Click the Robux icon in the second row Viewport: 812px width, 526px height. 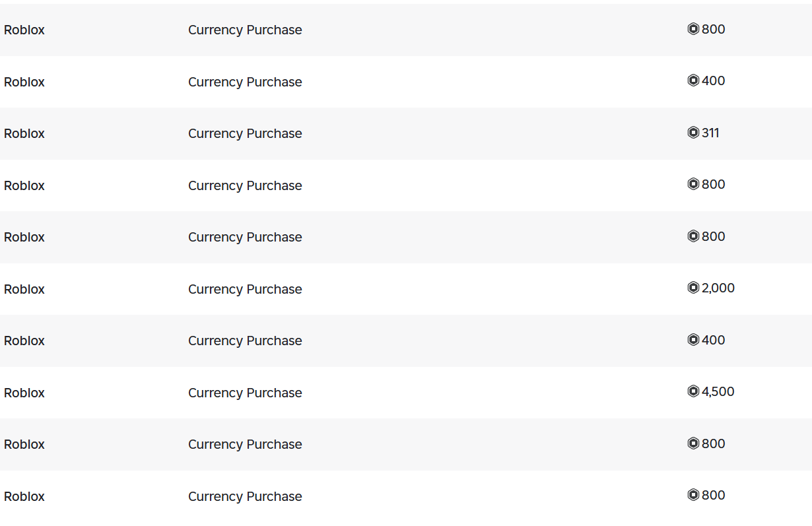pyautogui.click(x=693, y=81)
